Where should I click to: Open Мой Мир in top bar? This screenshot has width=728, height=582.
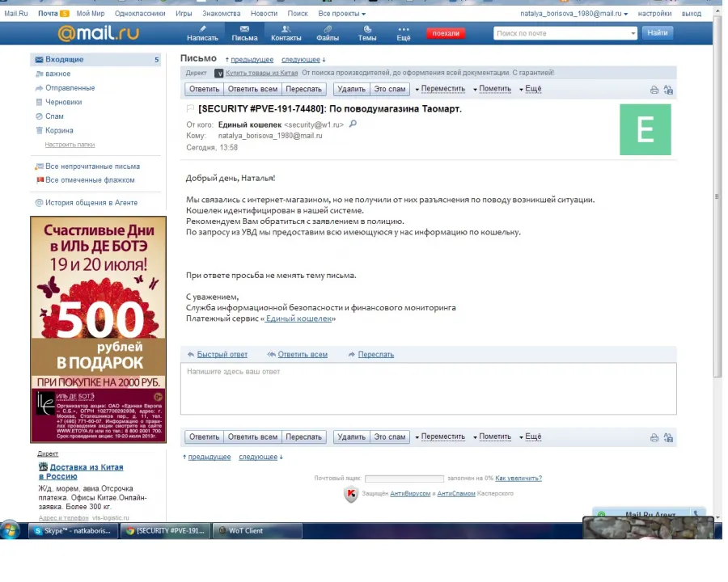coord(91,14)
